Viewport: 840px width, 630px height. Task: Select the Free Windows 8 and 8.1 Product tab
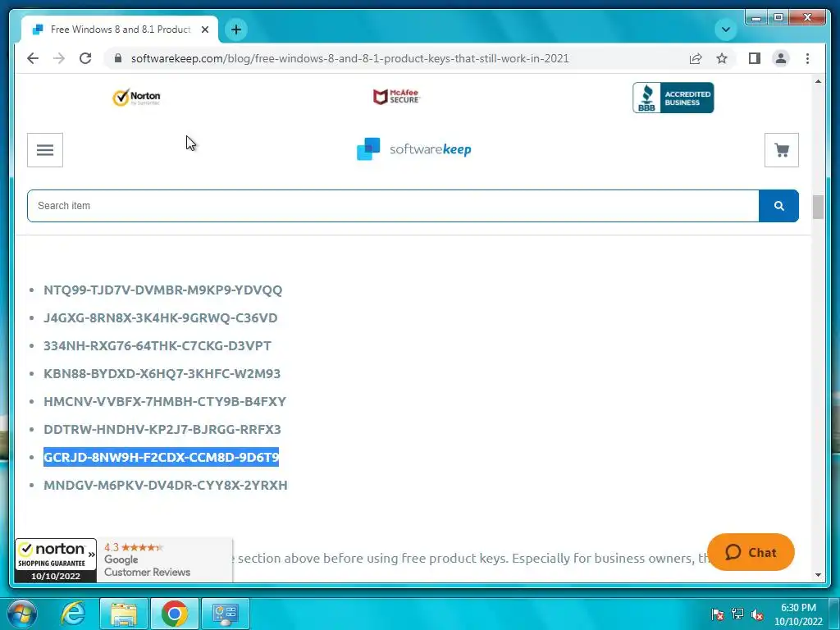pyautogui.click(x=120, y=30)
